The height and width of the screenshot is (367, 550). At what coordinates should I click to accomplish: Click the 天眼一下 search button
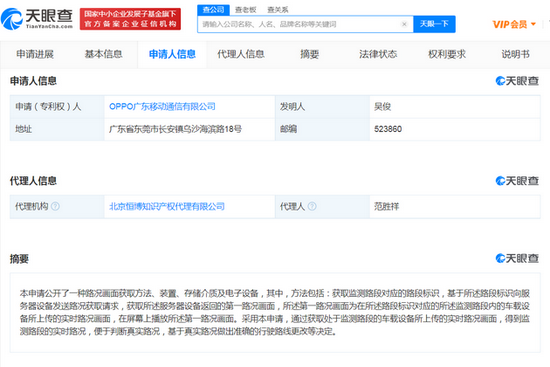[x=434, y=24]
